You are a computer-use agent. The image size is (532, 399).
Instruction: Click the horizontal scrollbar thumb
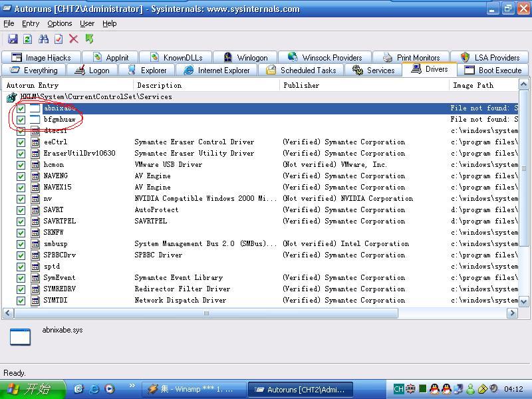click(x=206, y=313)
